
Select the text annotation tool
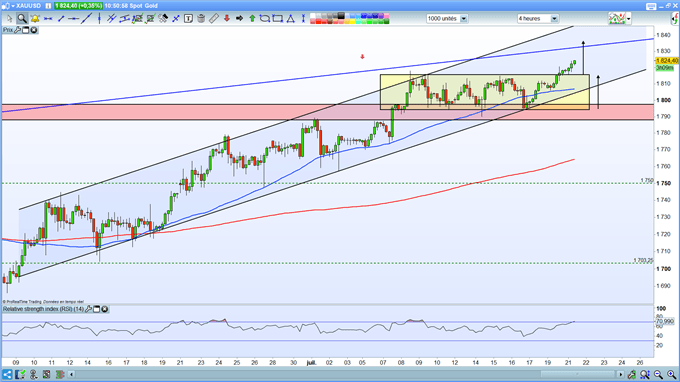click(189, 19)
